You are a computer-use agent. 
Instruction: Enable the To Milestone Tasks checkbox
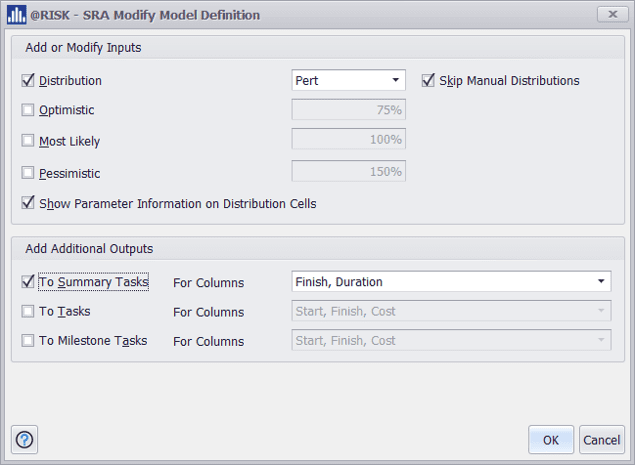[28, 340]
